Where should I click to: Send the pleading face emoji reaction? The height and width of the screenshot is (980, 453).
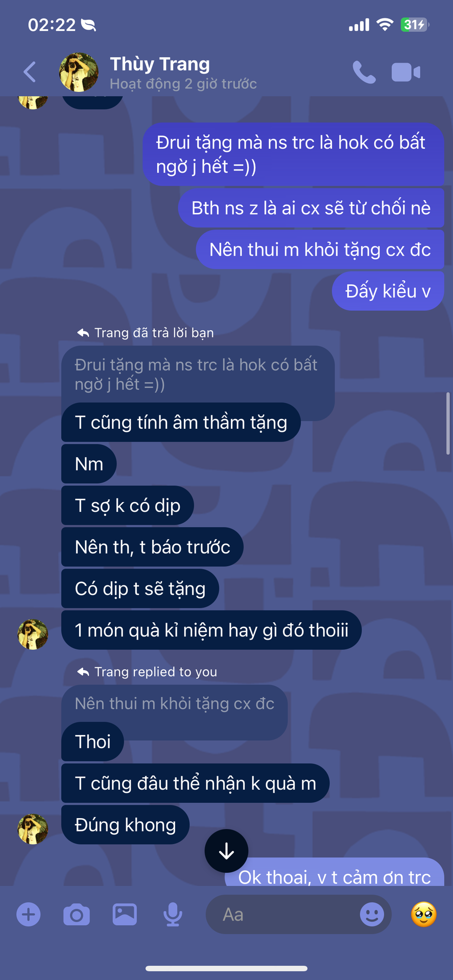point(424,914)
